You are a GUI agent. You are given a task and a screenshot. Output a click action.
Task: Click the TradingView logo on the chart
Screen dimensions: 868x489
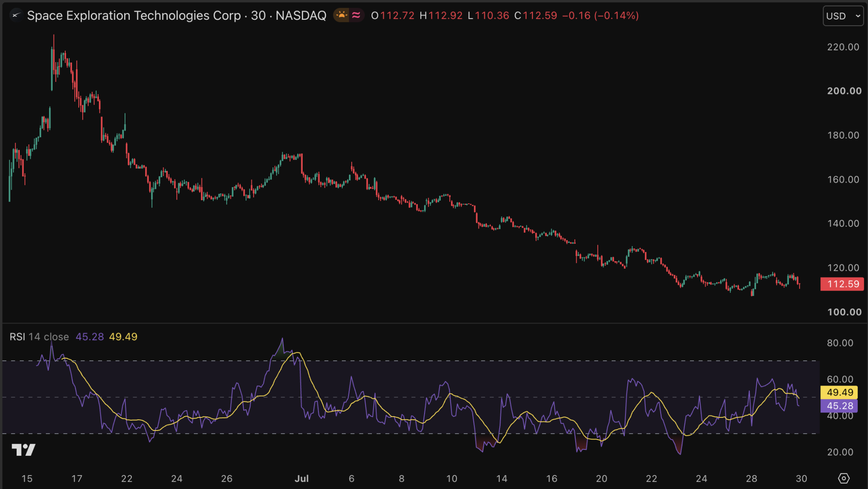[x=23, y=449]
